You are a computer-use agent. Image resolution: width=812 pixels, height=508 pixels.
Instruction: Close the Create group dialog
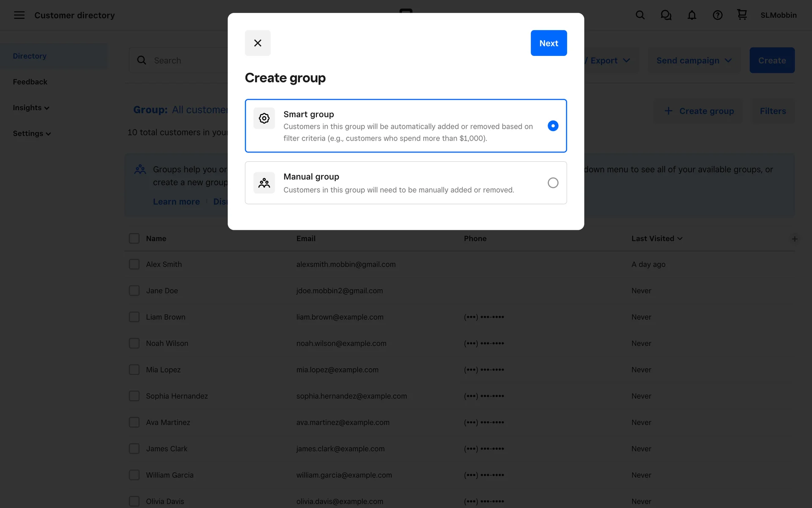tap(258, 43)
